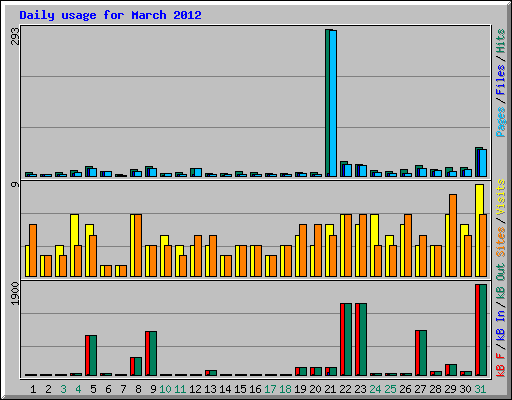This screenshot has width=512, height=400.
Task: Click green day label 24 on the x-axis
Action: point(375,389)
